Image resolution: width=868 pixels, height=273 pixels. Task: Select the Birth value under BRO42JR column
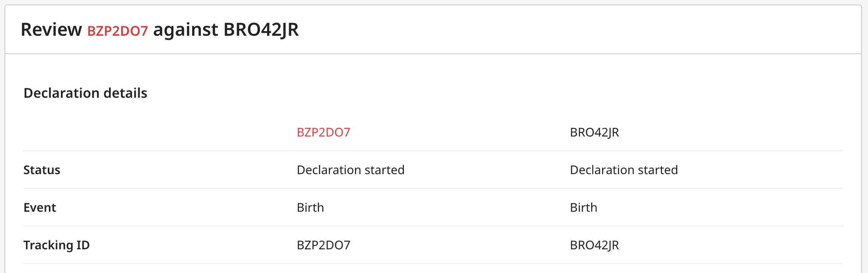(583, 207)
